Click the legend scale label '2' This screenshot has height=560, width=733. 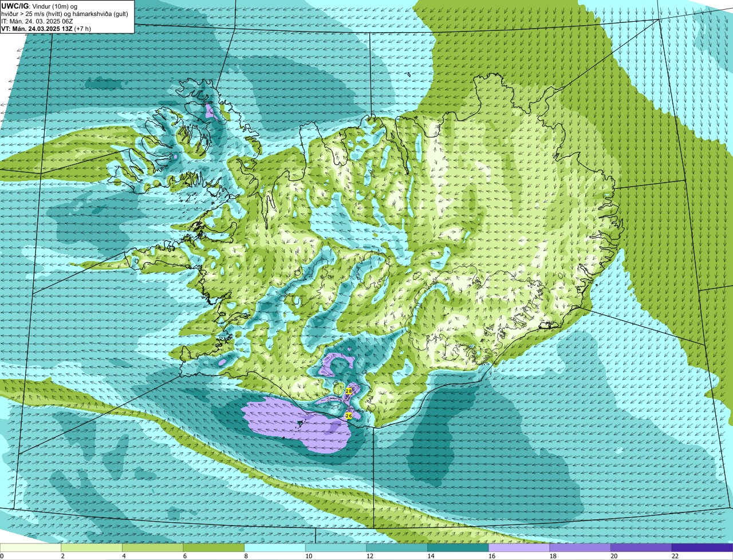(x=62, y=556)
